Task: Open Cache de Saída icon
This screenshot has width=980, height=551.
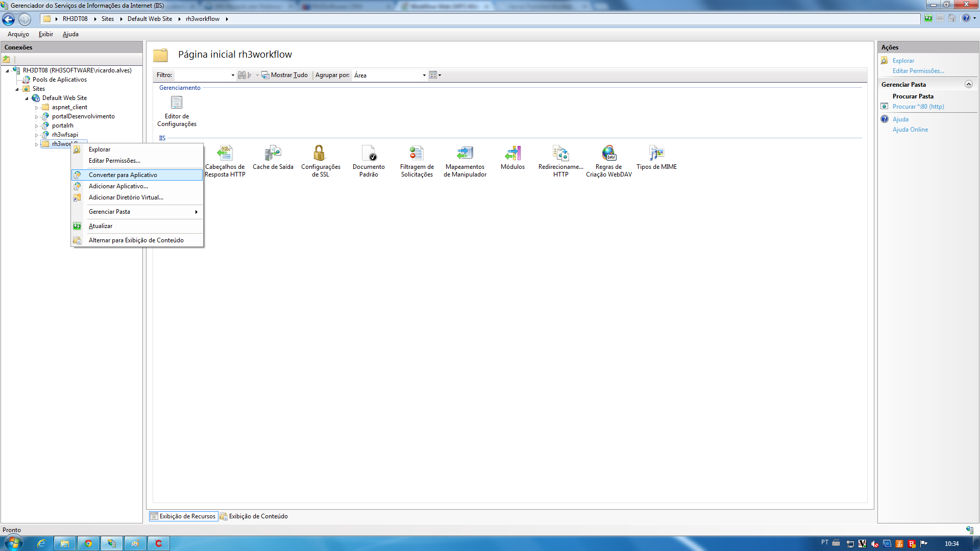Action: 273,154
